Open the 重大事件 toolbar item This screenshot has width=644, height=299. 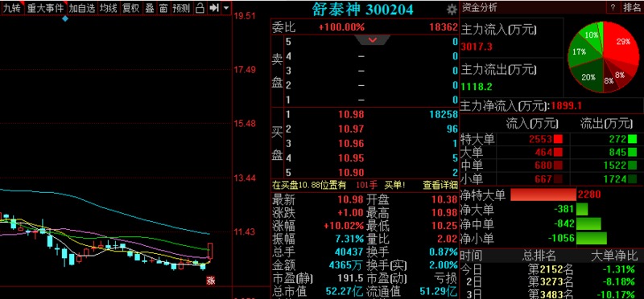pyautogui.click(x=46, y=8)
